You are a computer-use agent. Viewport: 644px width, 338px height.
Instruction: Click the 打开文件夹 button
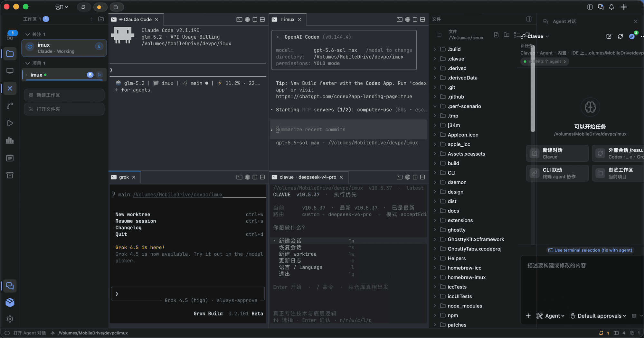point(64,109)
